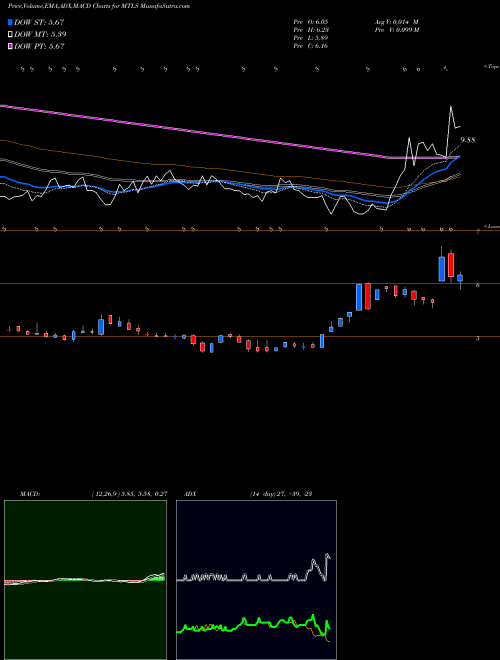Click the price axis label 6
The width and height of the screenshot is (500, 660).
coord(478,285)
